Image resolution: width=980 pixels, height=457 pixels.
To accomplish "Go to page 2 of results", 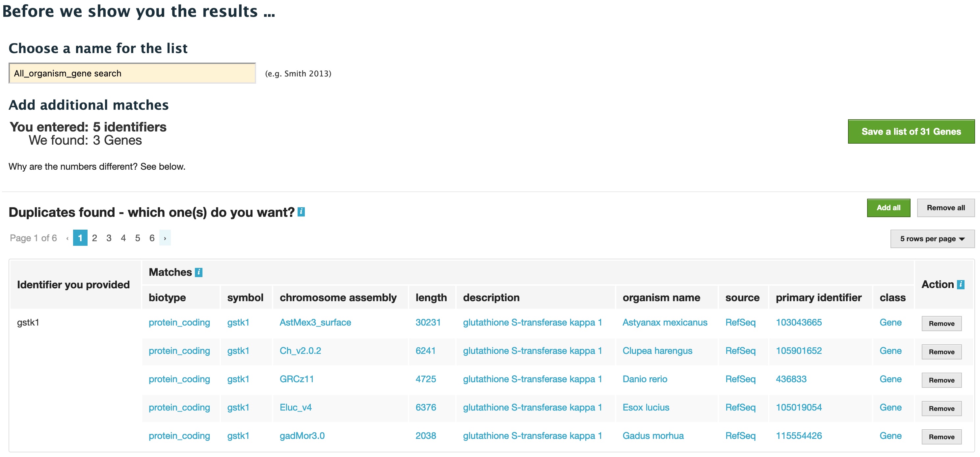I will click(94, 238).
